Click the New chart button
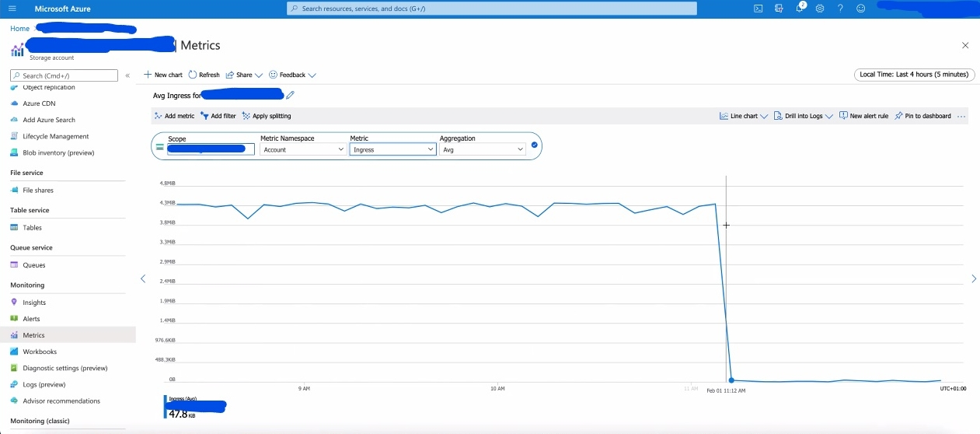This screenshot has height=434, width=980. click(163, 75)
